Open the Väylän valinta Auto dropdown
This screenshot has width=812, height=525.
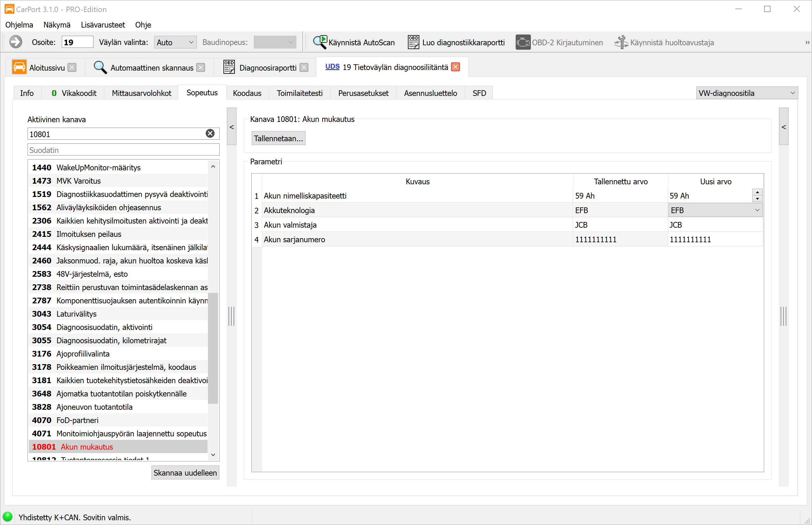click(x=191, y=42)
